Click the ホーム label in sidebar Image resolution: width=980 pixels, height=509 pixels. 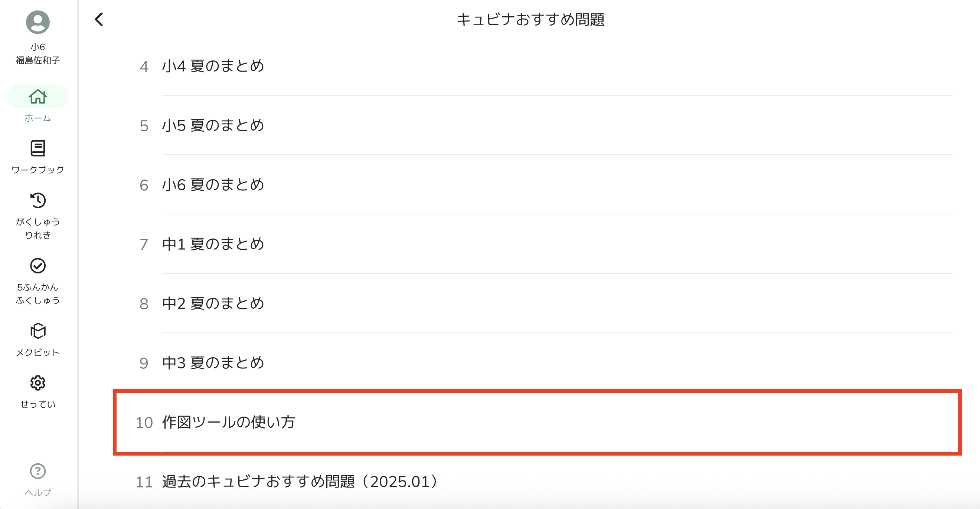[x=37, y=118]
